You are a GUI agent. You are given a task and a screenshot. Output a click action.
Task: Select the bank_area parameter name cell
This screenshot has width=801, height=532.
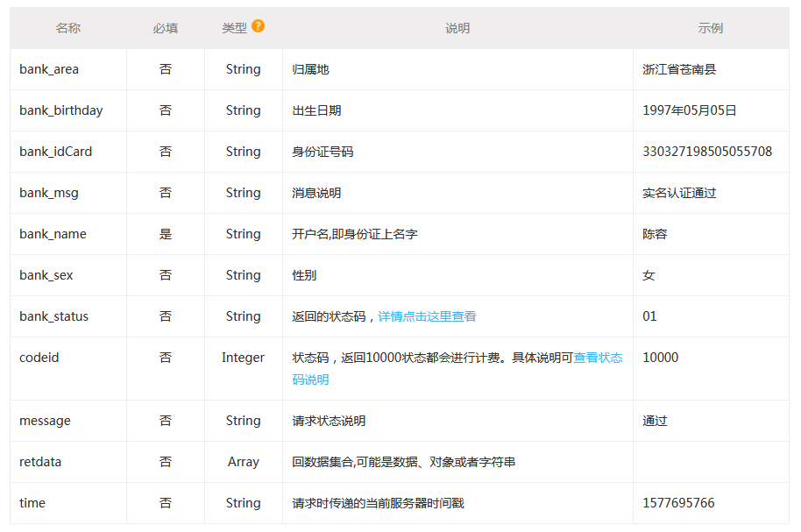point(49,69)
